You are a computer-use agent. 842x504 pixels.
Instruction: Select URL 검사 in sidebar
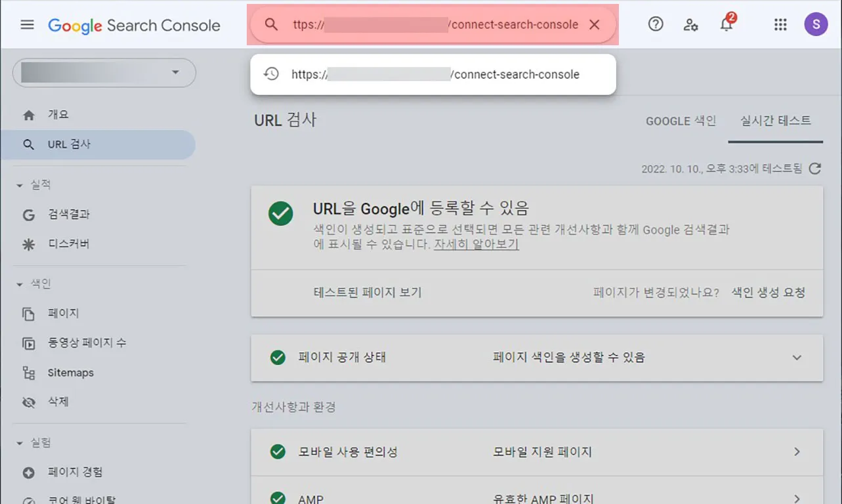pos(98,144)
